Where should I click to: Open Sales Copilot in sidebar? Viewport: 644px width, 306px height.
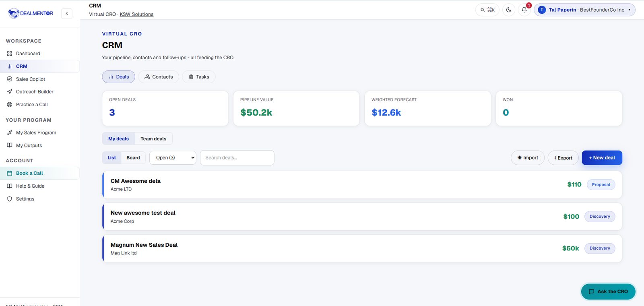click(x=39, y=79)
